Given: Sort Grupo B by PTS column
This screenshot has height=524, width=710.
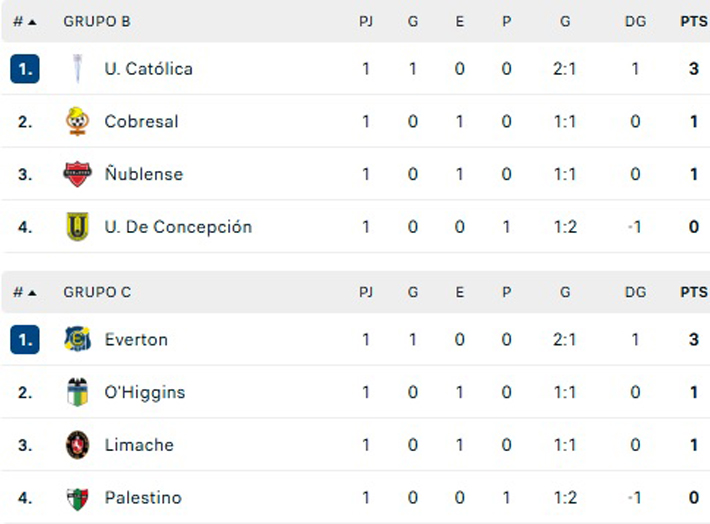Looking at the screenshot, I should coord(693,21).
